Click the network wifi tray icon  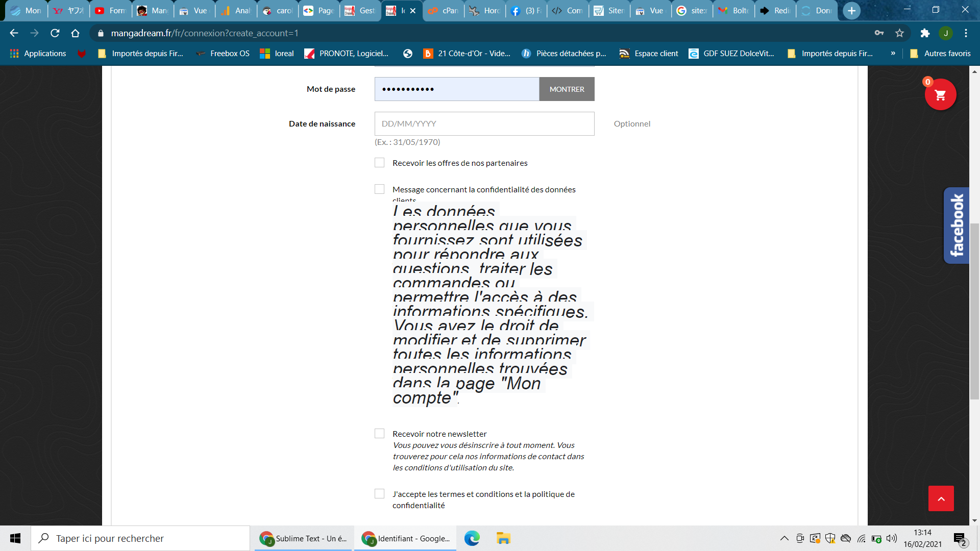click(x=862, y=538)
